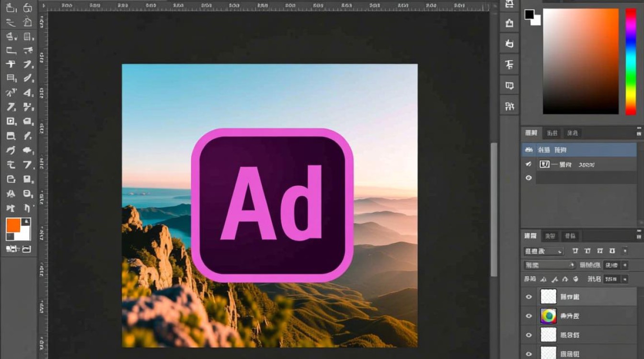The height and width of the screenshot is (359, 644).
Task: Toggle the eye icon of the bottom cut-off layer
Action: 529,354
